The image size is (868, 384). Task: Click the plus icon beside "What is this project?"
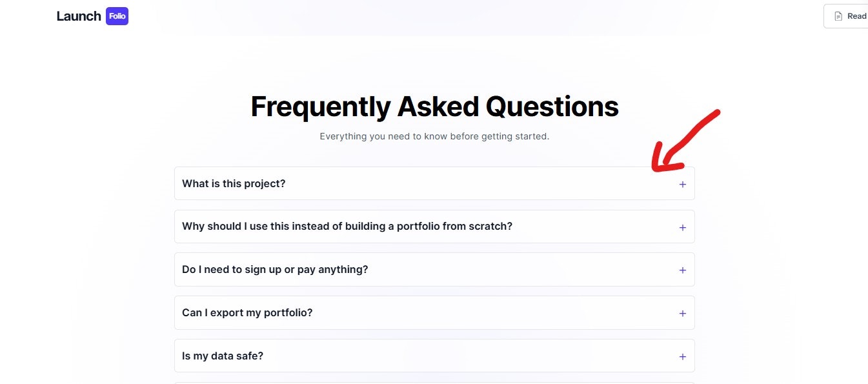[682, 185]
